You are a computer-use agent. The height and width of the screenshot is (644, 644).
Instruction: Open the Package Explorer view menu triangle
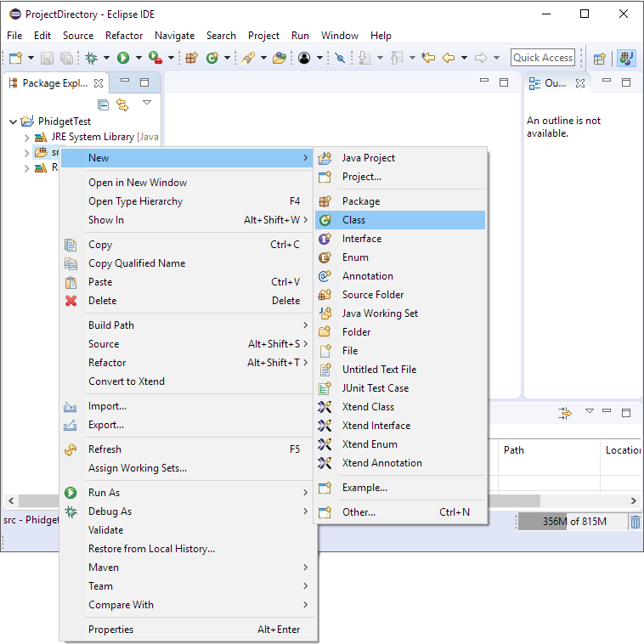click(147, 102)
